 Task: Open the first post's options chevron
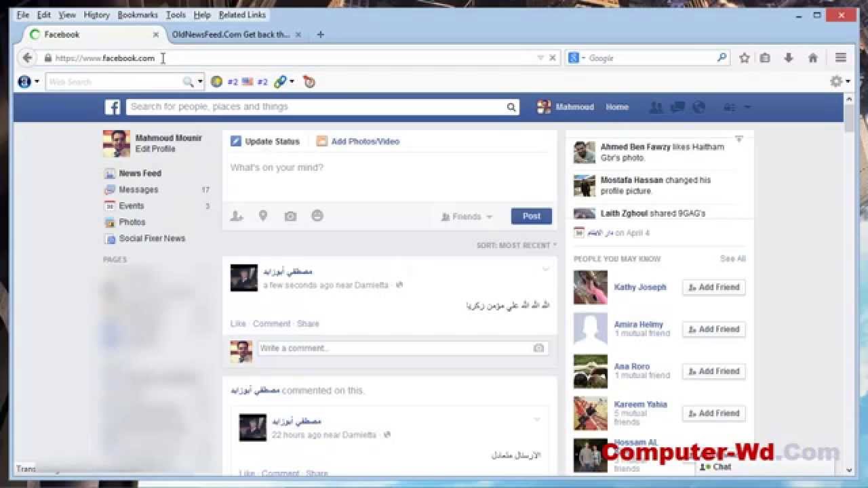coord(546,270)
